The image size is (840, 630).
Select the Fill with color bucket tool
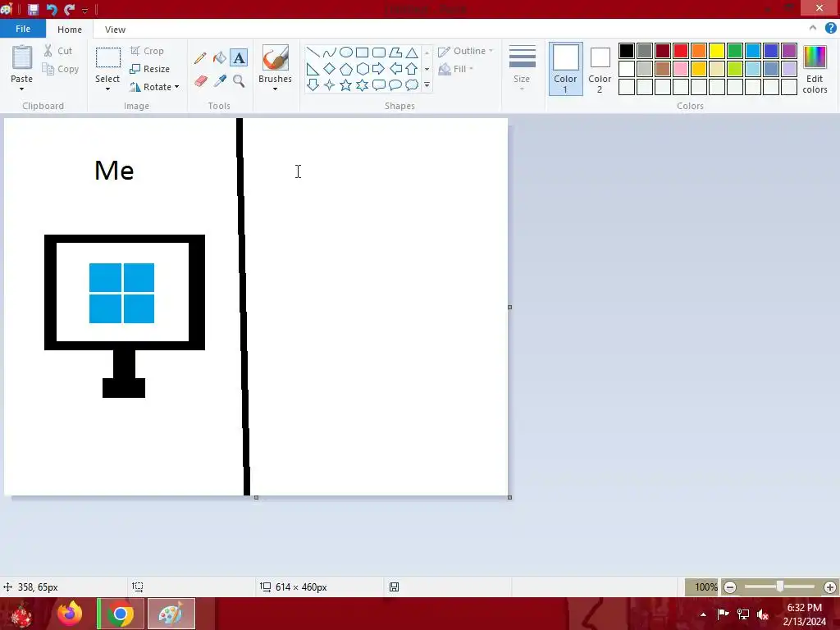[x=220, y=58]
